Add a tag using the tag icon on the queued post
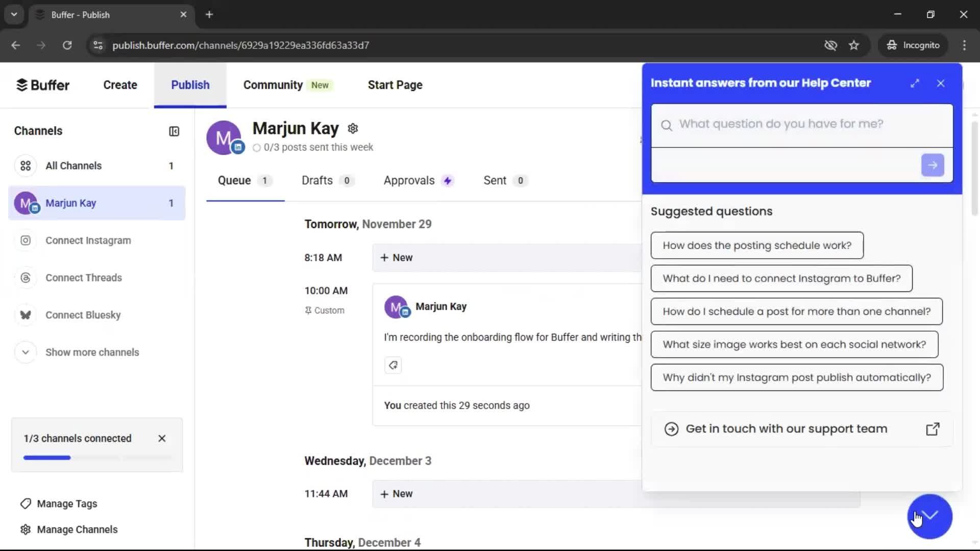The width and height of the screenshot is (980, 551). [393, 365]
